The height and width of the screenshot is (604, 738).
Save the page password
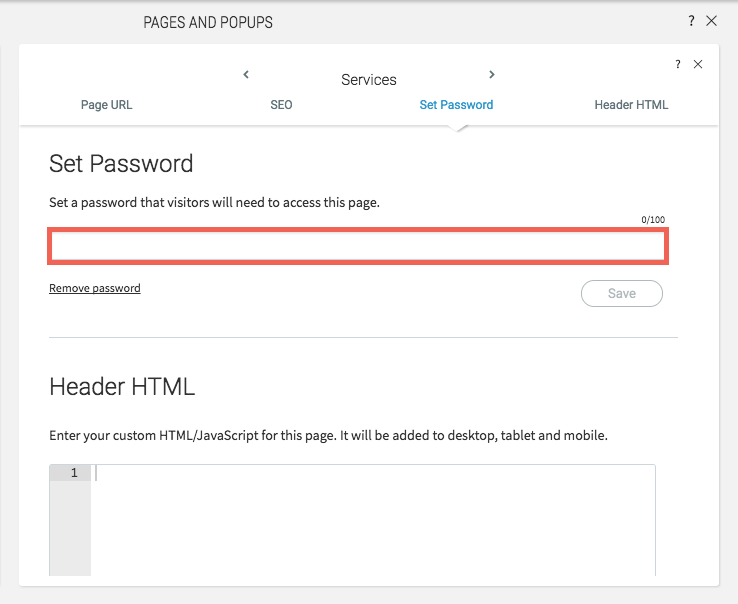(x=622, y=293)
